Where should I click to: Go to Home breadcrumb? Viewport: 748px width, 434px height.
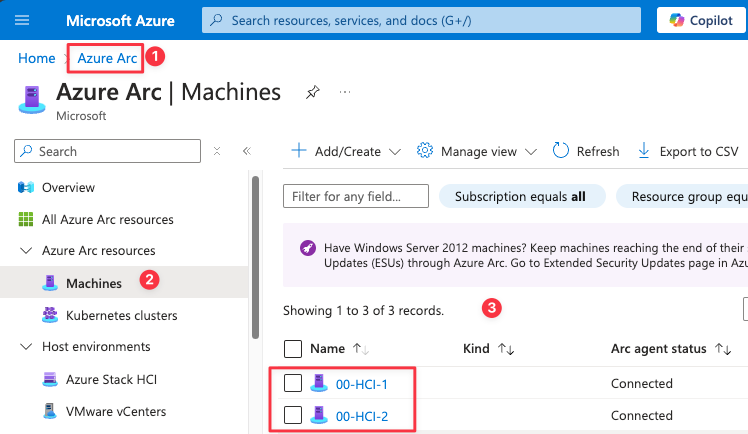37,58
